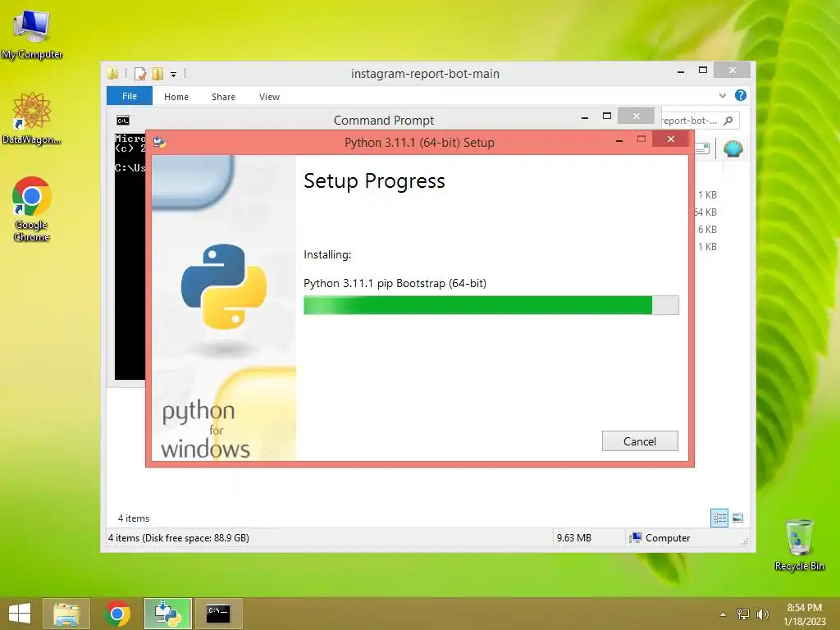The height and width of the screenshot is (630, 840).
Task: Select Google Chrome desktop shortcut
Action: tap(32, 209)
